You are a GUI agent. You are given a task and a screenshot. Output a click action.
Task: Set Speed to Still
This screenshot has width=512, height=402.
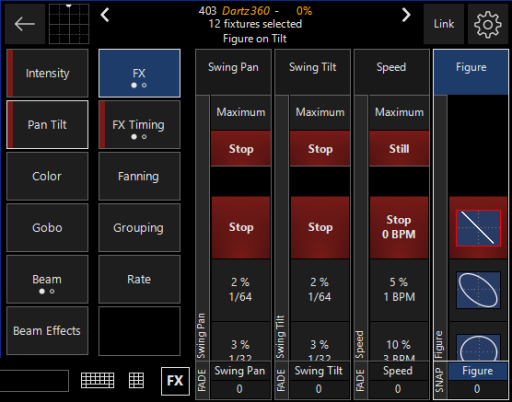[399, 149]
